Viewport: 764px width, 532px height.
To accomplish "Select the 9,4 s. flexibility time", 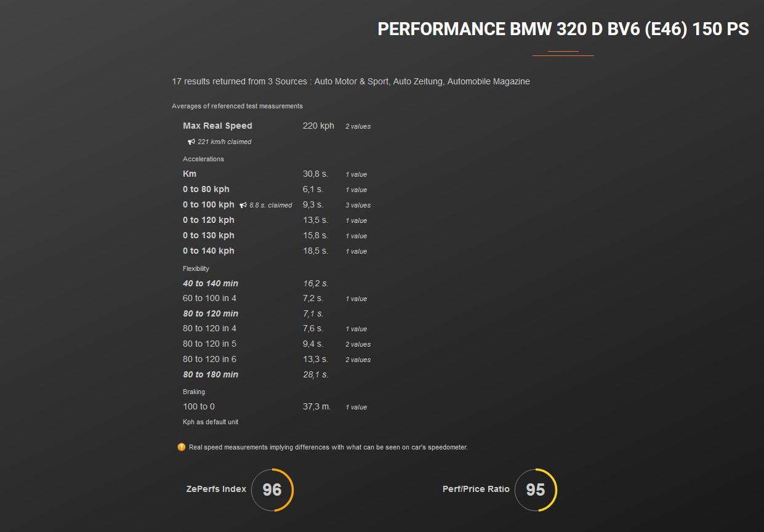I will click(313, 344).
